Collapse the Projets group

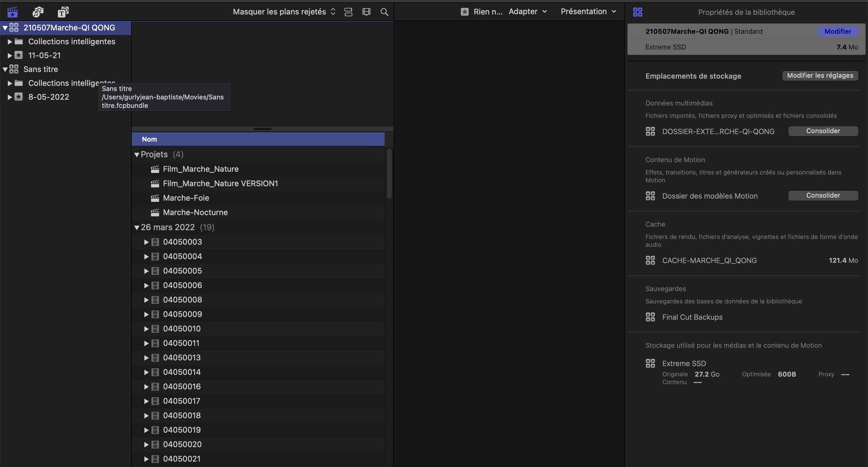[137, 155]
